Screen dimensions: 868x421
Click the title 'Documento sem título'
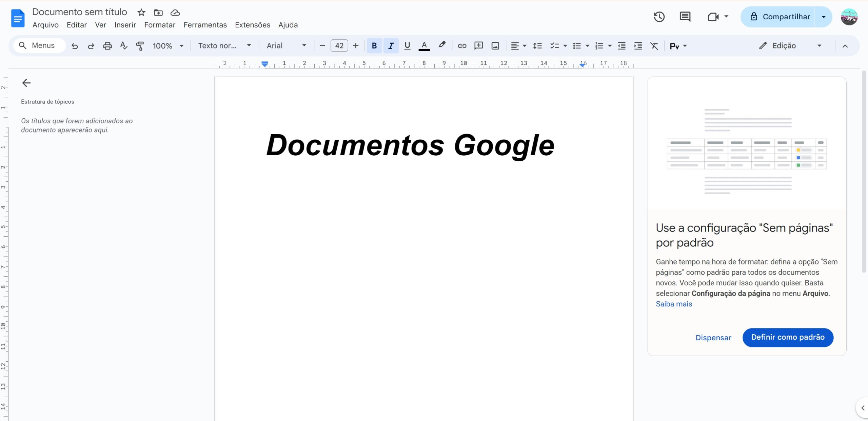point(80,12)
